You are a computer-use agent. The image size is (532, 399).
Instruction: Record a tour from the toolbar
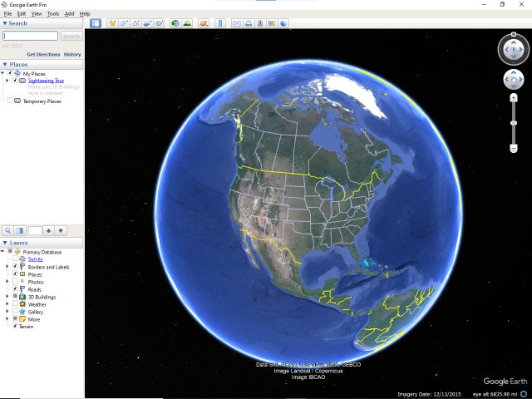point(159,23)
